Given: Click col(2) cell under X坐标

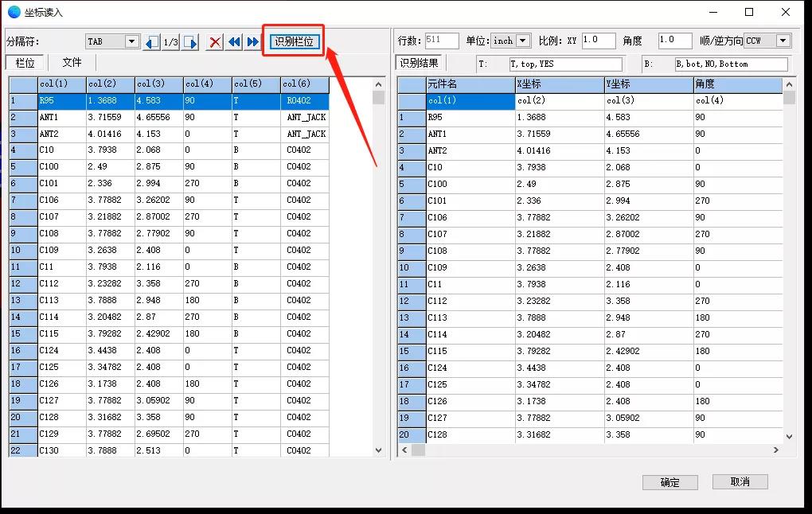Looking at the screenshot, I should (x=560, y=100).
